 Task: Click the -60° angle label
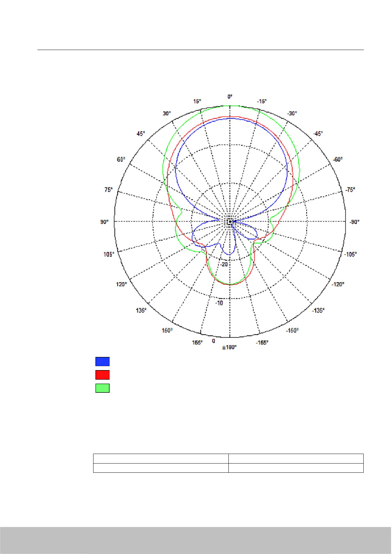[338, 160]
